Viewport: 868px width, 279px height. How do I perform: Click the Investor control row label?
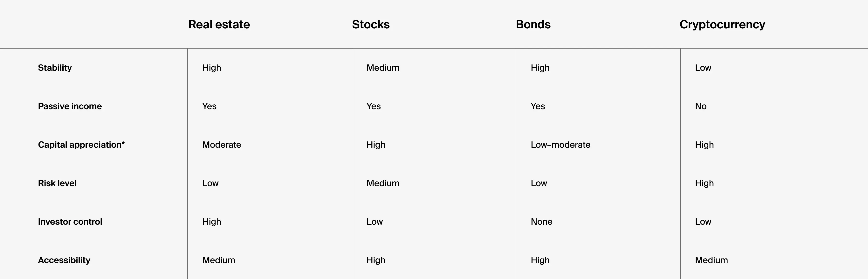click(70, 222)
